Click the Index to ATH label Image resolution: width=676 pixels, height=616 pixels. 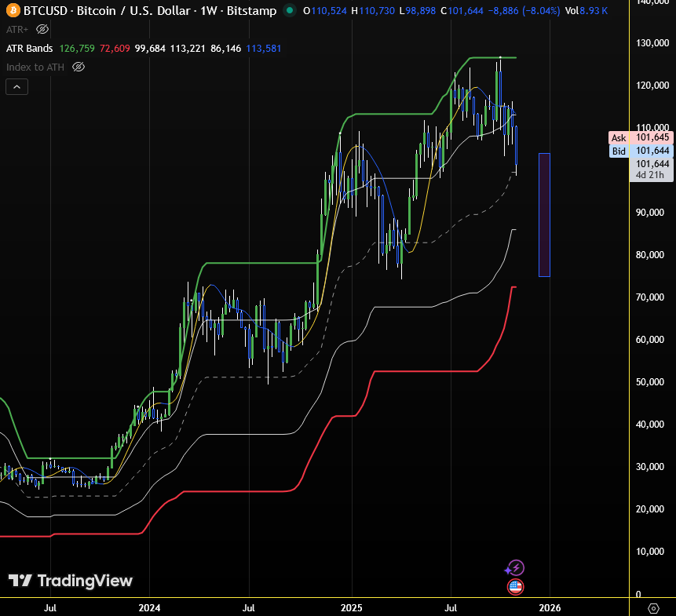click(x=35, y=67)
